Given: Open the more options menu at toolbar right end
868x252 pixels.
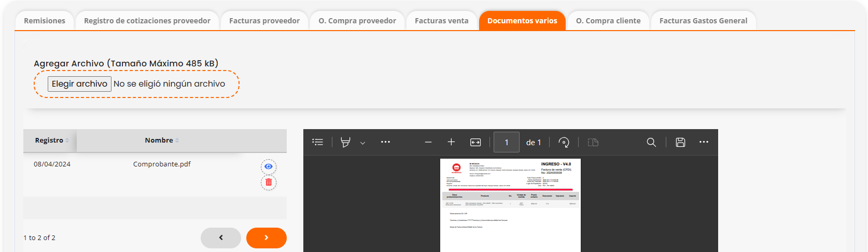Looking at the screenshot, I should tap(704, 142).
